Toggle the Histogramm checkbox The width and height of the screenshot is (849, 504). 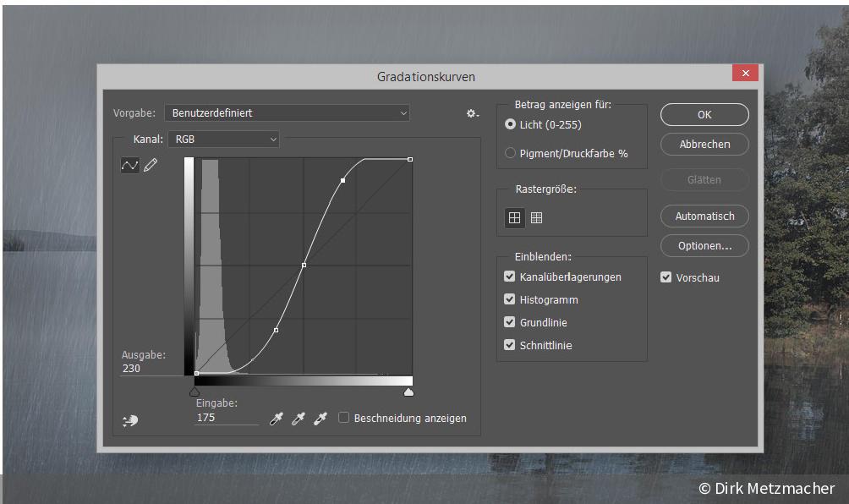pos(509,299)
